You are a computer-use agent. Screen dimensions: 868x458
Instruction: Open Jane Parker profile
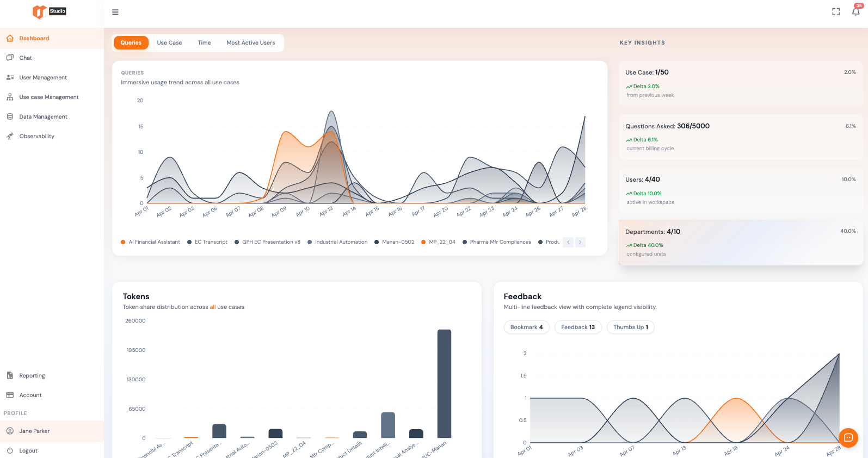tap(52, 431)
